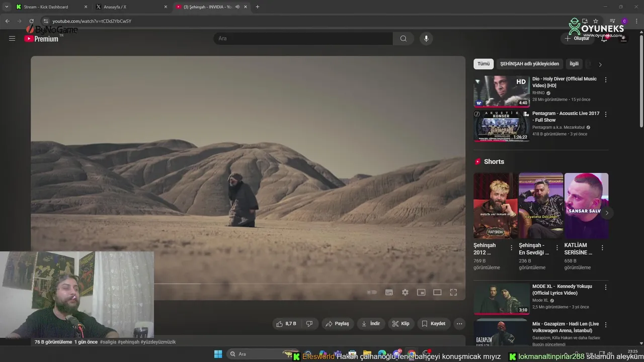Create a clip with Klip button
644x362 pixels.
[x=401, y=324]
